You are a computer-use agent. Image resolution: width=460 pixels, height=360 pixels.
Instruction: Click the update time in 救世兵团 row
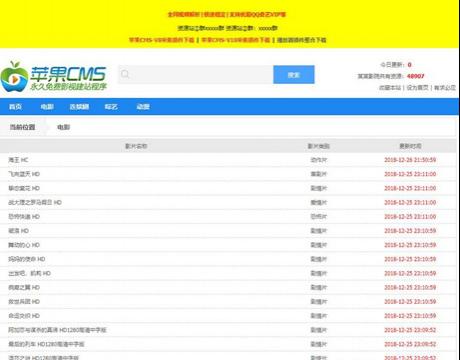[x=410, y=302]
